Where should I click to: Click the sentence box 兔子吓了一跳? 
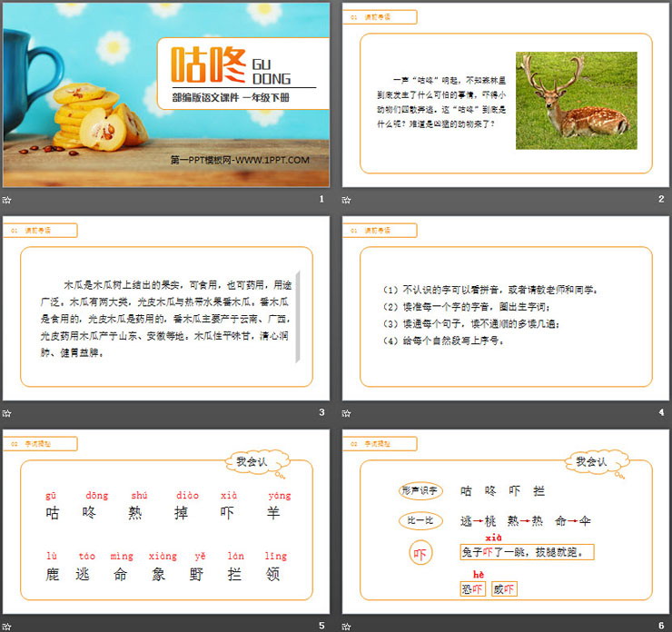(527, 552)
